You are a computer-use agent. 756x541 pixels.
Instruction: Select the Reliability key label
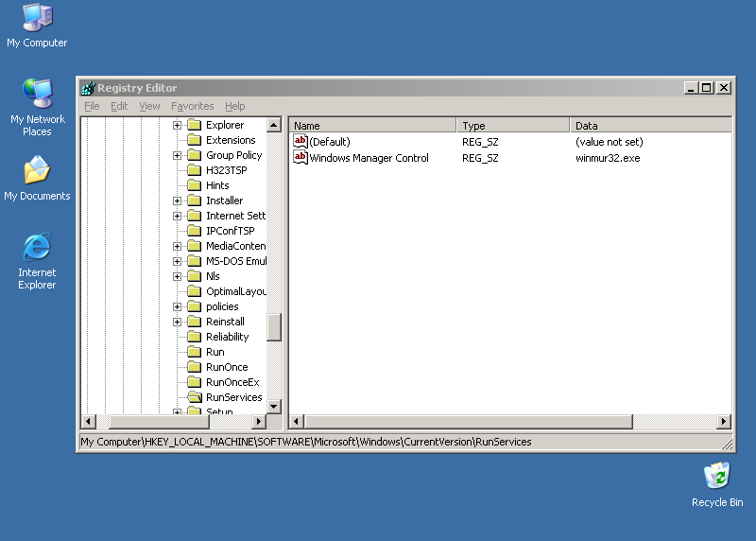coord(227,337)
